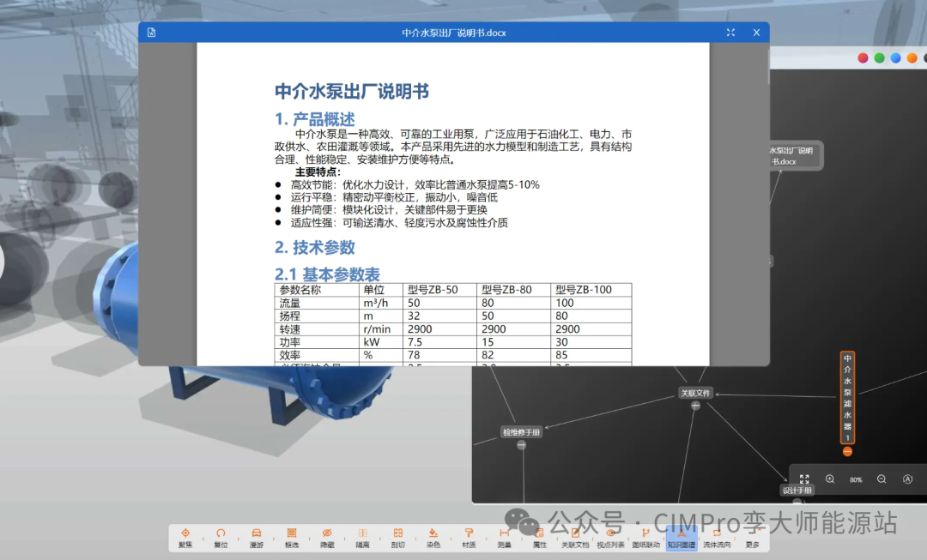Click the 80% zoom level control

click(856, 479)
